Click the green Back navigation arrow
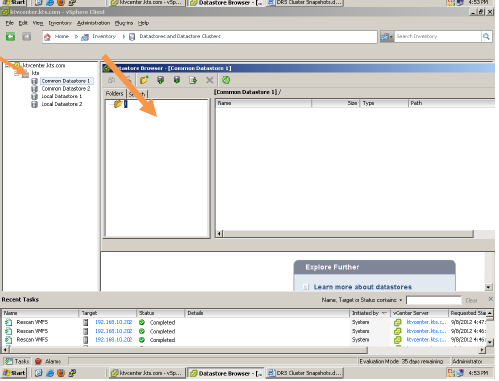The height and width of the screenshot is (381, 499). click(x=10, y=36)
